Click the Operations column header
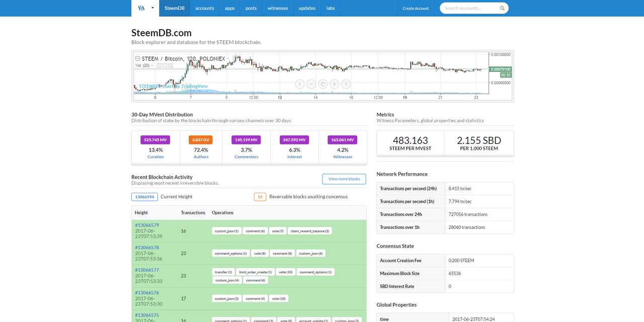The height and width of the screenshot is (322, 644). click(x=223, y=213)
